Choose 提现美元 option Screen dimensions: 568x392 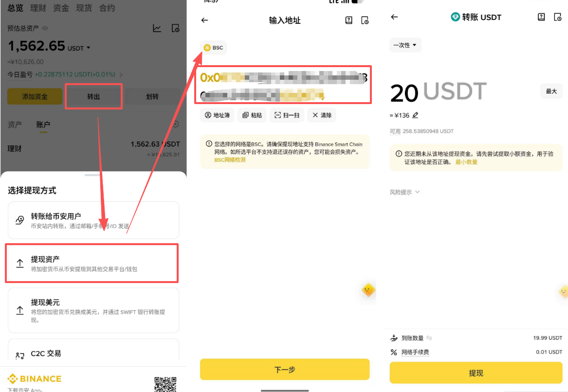[x=93, y=310]
